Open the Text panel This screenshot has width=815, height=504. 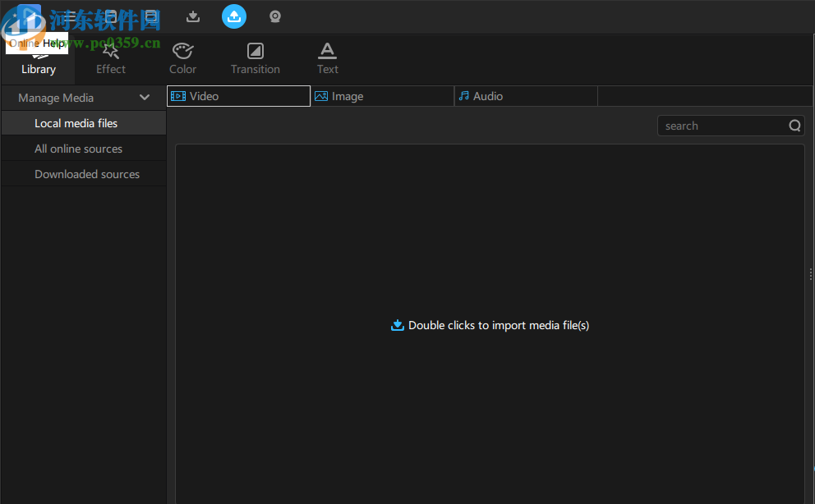click(328, 59)
